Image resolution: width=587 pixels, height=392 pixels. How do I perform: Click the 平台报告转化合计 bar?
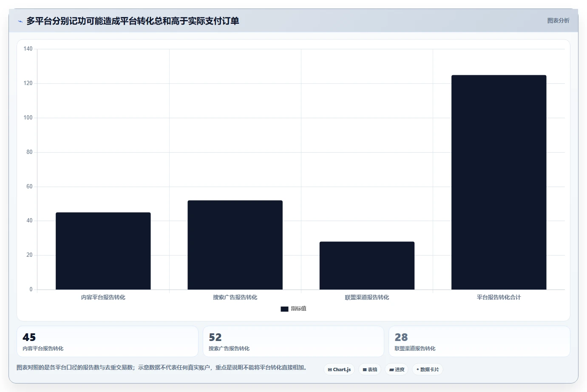[499, 182]
